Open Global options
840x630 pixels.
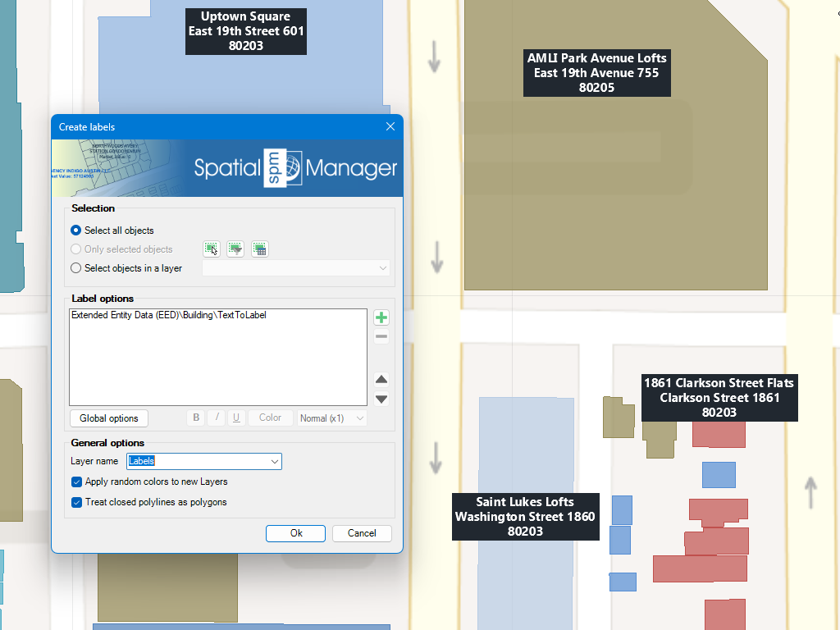pos(109,418)
